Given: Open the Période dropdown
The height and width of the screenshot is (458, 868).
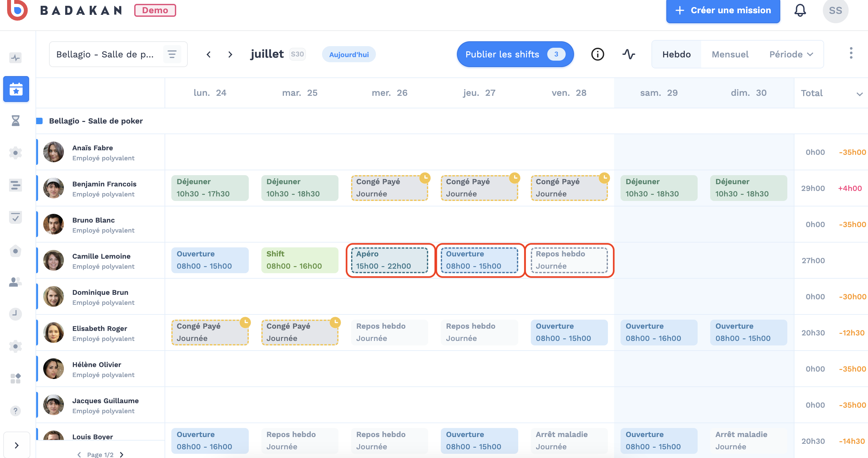Looking at the screenshot, I should tap(791, 54).
